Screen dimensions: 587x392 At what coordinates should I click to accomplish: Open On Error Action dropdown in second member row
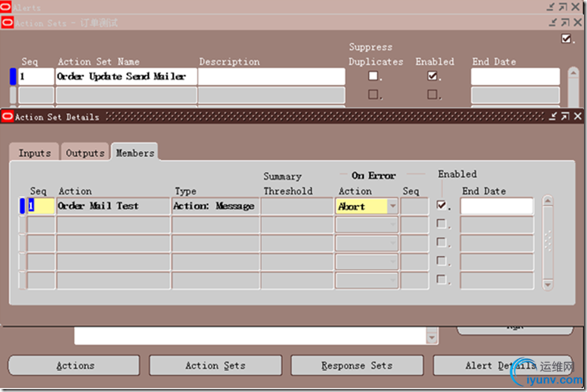392,224
